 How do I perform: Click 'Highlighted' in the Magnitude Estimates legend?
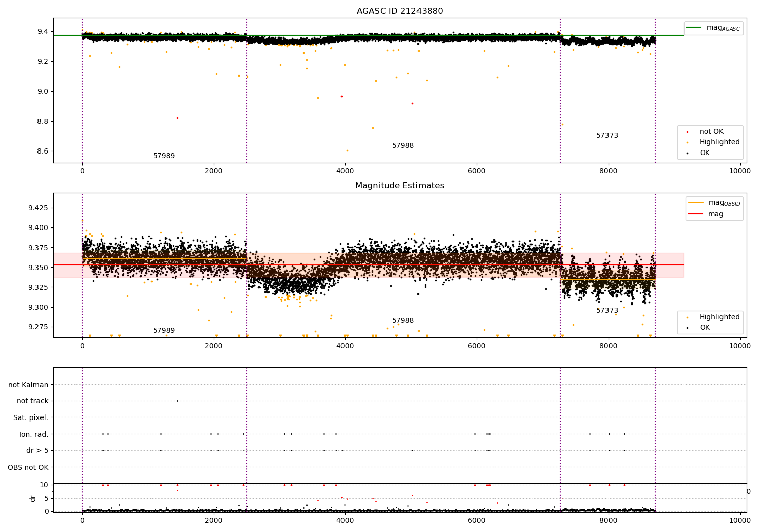click(x=719, y=317)
